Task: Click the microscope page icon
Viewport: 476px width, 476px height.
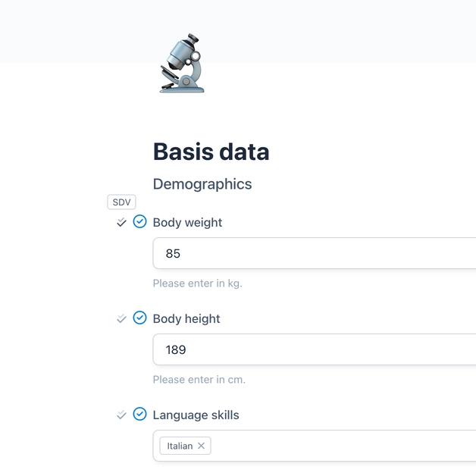Action: 182,63
